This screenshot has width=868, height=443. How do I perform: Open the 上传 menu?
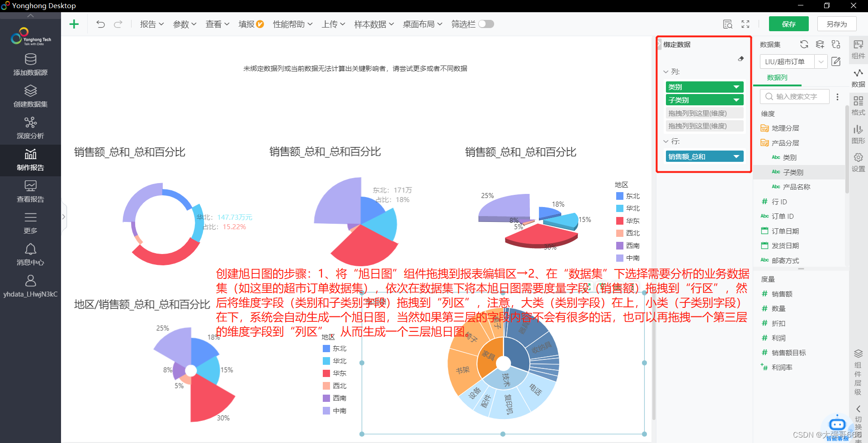tap(334, 24)
